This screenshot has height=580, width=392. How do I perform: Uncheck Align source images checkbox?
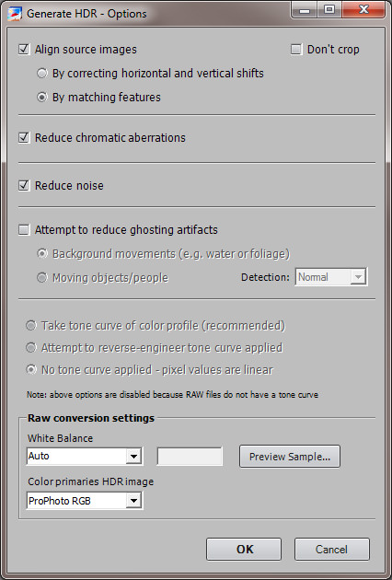click(x=24, y=49)
